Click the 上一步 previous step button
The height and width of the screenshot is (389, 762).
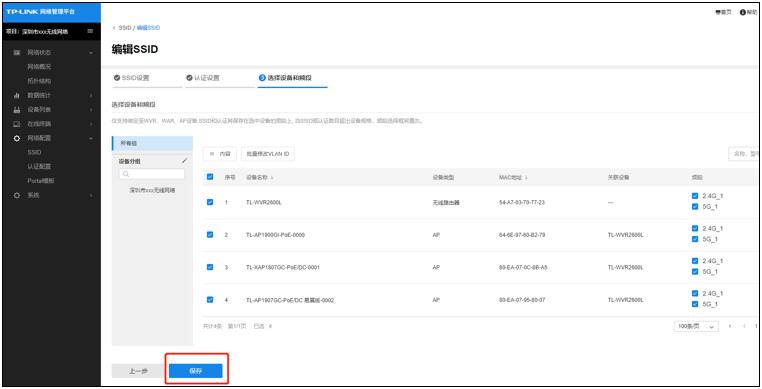139,371
